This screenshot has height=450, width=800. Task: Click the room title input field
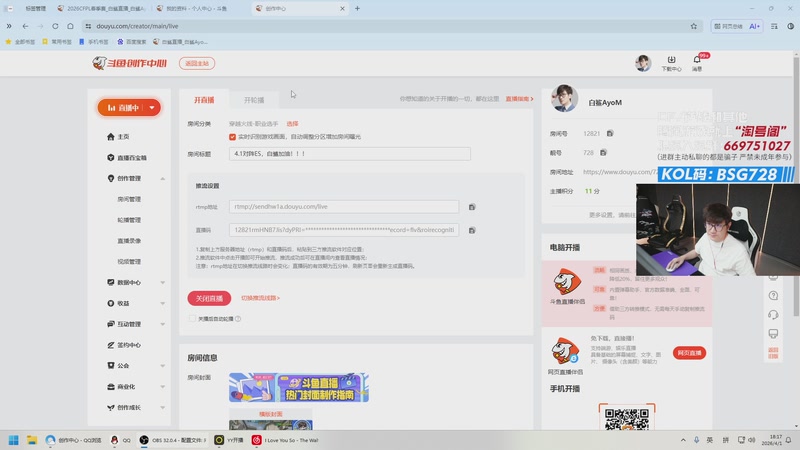349,154
